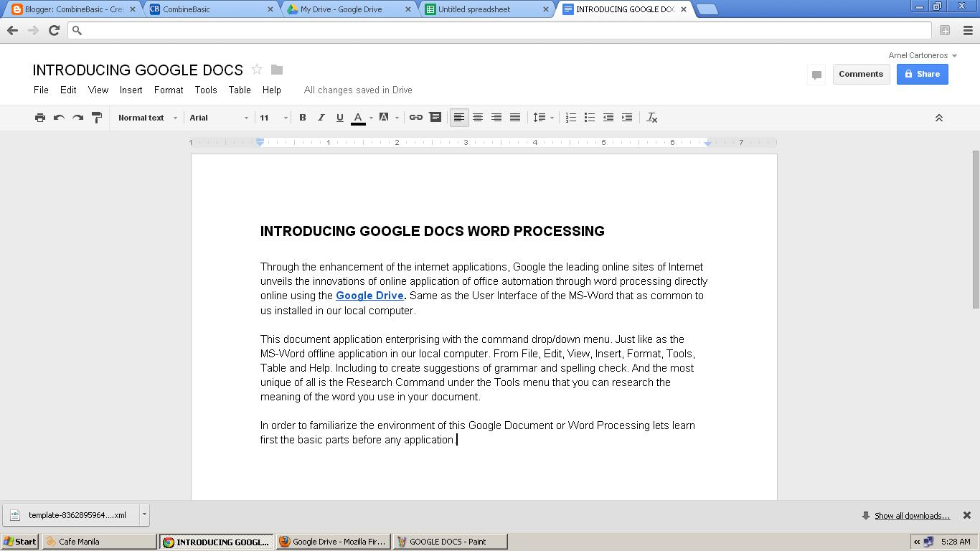Open the move-to-folder icon beside title
The height and width of the screenshot is (551, 980).
(x=277, y=70)
